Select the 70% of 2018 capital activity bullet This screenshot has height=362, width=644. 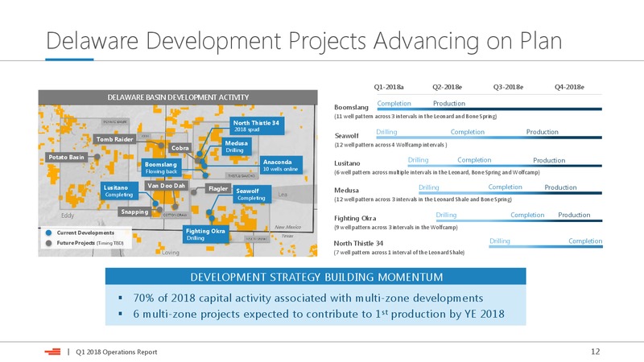tap(308, 298)
